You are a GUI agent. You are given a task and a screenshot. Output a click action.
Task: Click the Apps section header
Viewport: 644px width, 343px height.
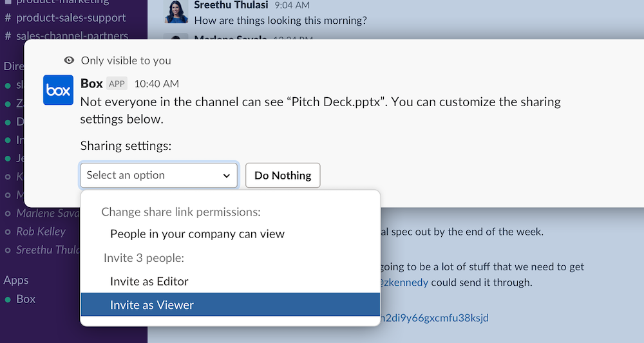[16, 280]
